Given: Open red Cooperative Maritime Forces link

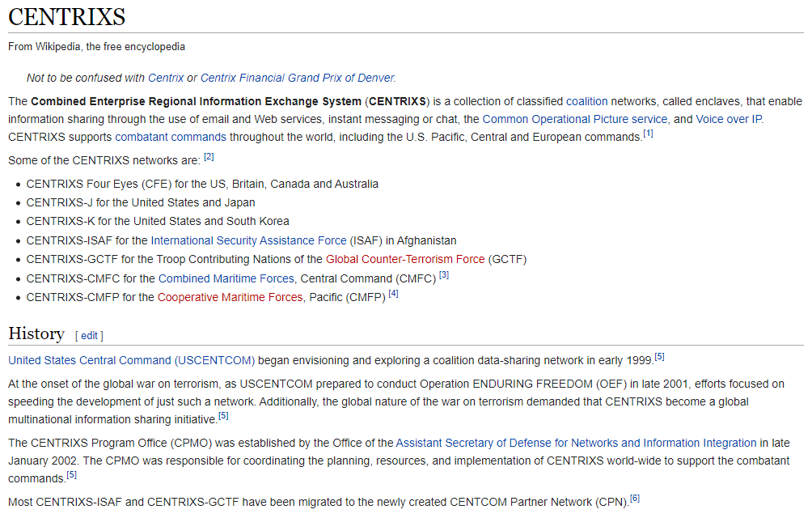Looking at the screenshot, I should [x=230, y=297].
